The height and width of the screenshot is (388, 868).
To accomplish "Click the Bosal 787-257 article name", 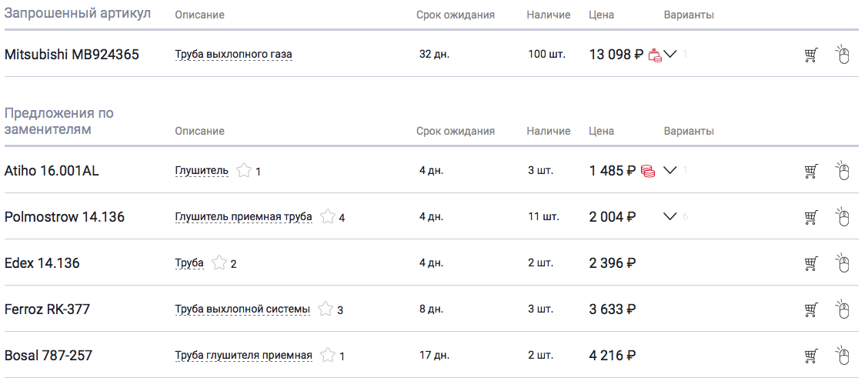I will coord(49,356).
